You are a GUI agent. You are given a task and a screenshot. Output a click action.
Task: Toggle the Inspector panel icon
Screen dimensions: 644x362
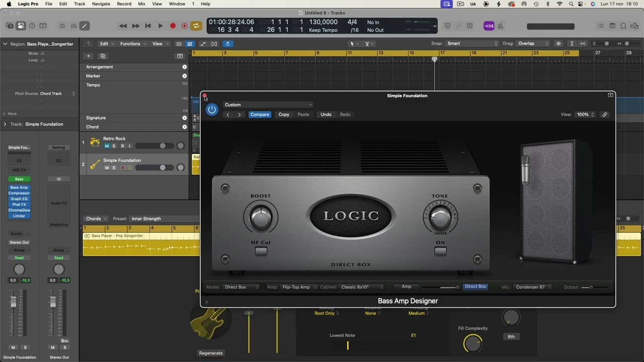21,26
